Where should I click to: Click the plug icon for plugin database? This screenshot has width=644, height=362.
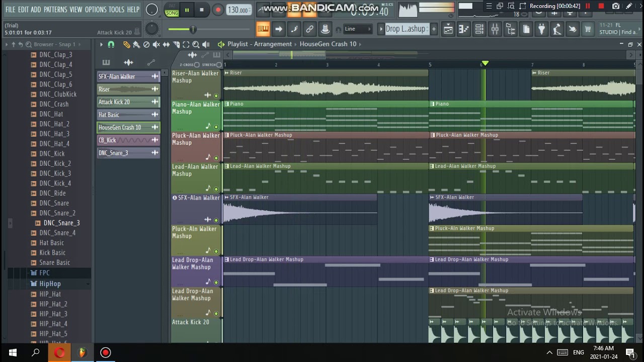point(542,29)
